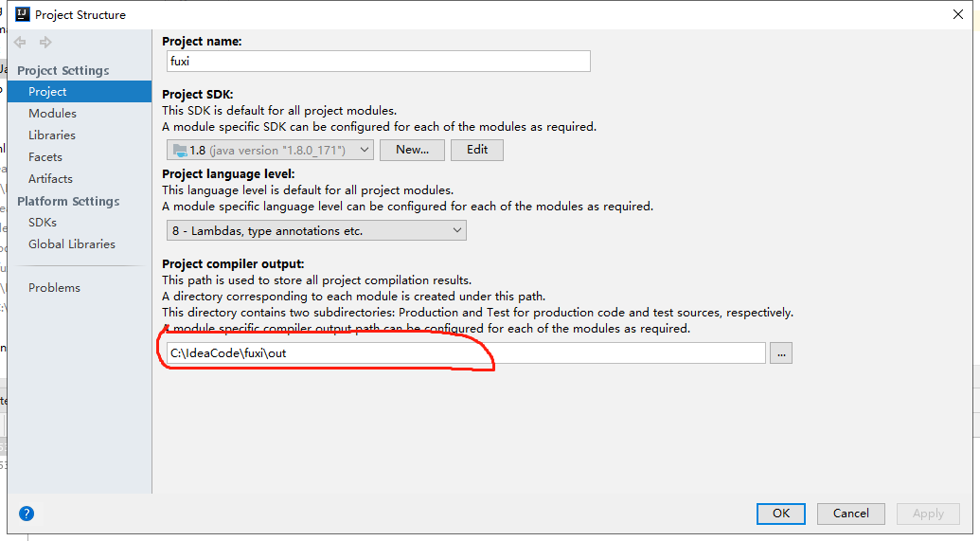Image resolution: width=980 pixels, height=541 pixels.
Task: Select Modules in the sidebar
Action: click(52, 113)
